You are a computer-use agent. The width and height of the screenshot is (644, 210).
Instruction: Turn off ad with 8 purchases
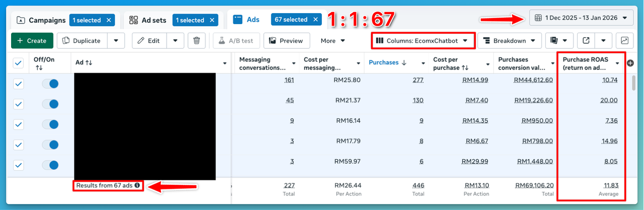coord(50,145)
